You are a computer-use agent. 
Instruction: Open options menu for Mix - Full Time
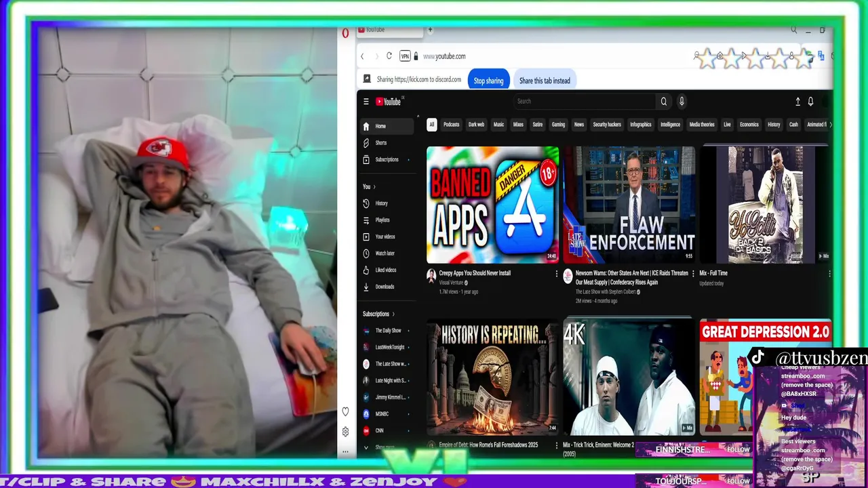(x=829, y=274)
